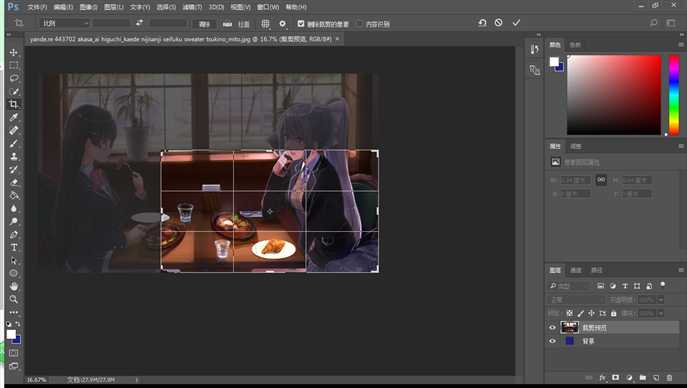Open the File menu
The image size is (687, 388).
[x=37, y=7]
